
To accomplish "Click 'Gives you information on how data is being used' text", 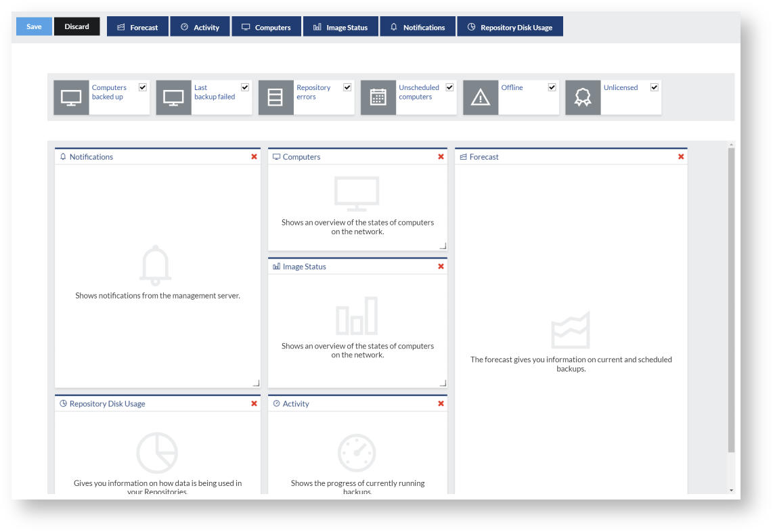I will (x=158, y=483).
